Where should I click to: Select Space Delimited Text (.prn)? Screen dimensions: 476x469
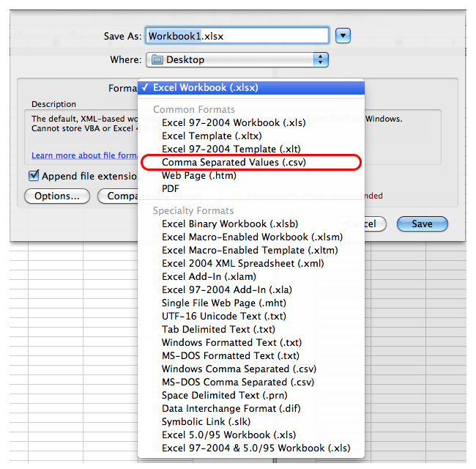point(251,395)
